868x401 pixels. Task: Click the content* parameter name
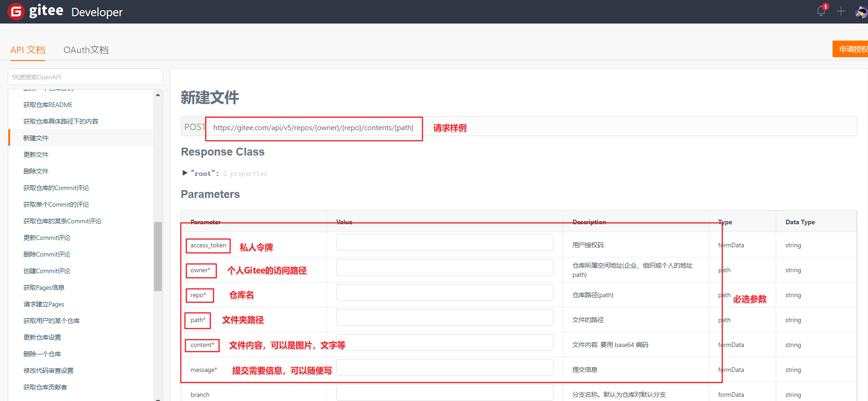202,345
